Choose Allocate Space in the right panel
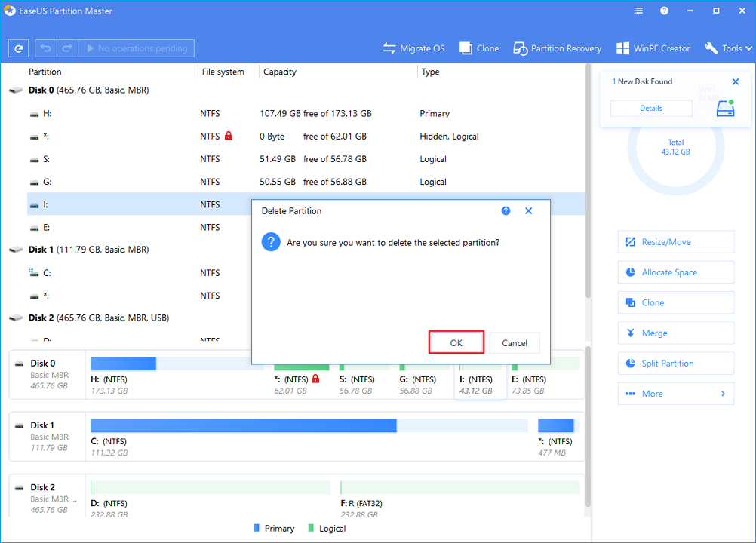 pyautogui.click(x=676, y=272)
